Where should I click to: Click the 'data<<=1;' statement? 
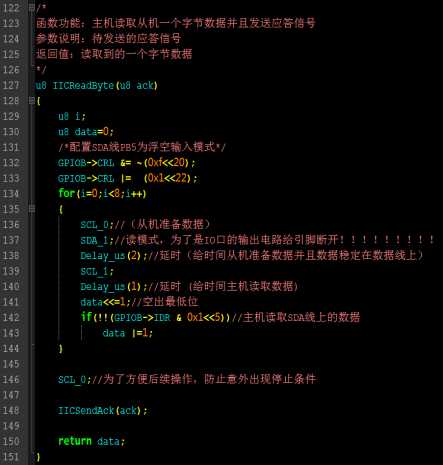(x=105, y=302)
